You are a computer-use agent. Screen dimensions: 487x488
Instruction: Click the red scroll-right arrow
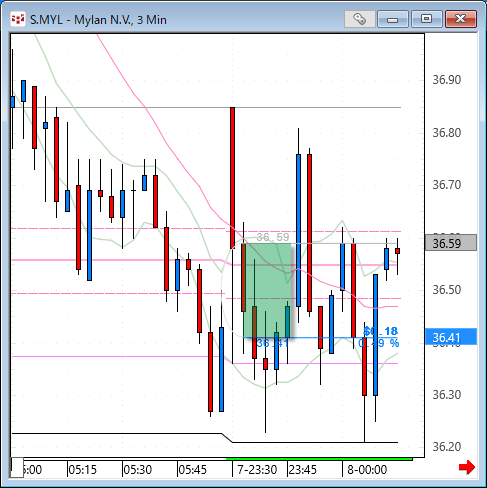(x=467, y=467)
